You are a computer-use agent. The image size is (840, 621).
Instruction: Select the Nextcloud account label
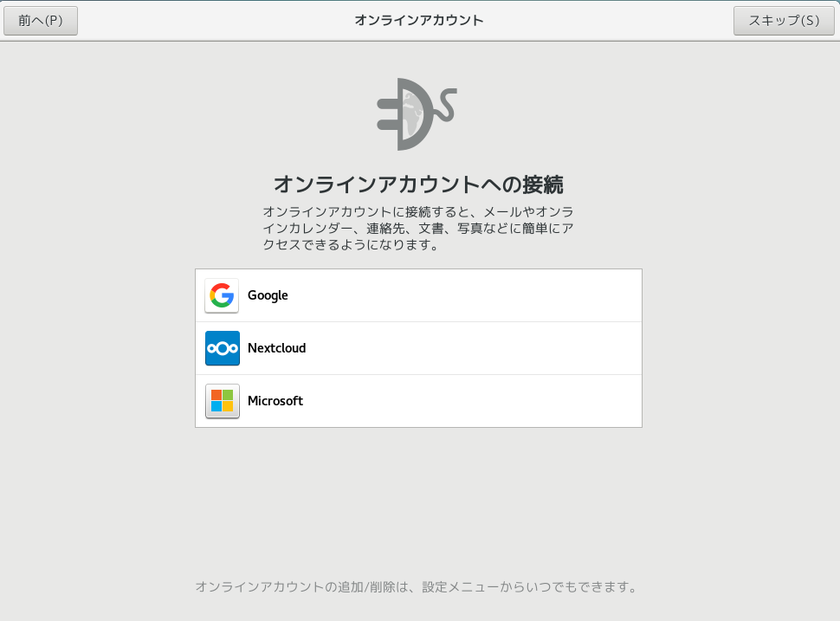tap(276, 348)
